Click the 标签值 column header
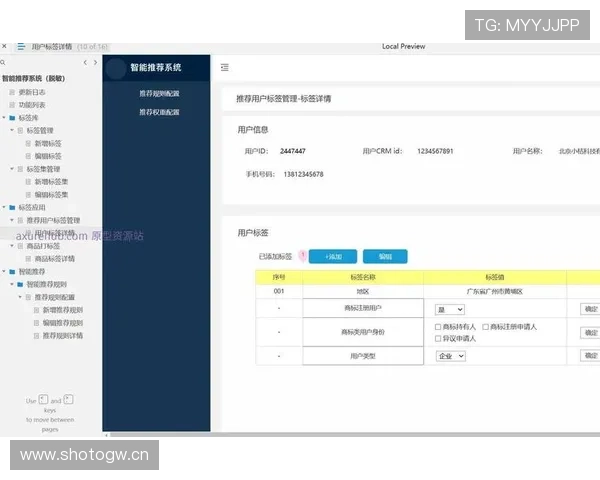This screenshot has width=600, height=480. [495, 277]
